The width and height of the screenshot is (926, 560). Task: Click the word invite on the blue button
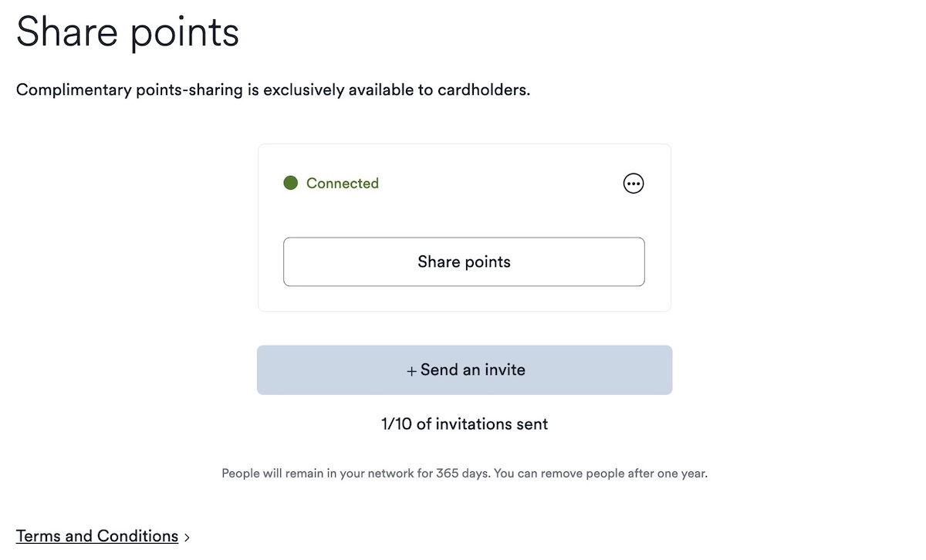(x=505, y=370)
